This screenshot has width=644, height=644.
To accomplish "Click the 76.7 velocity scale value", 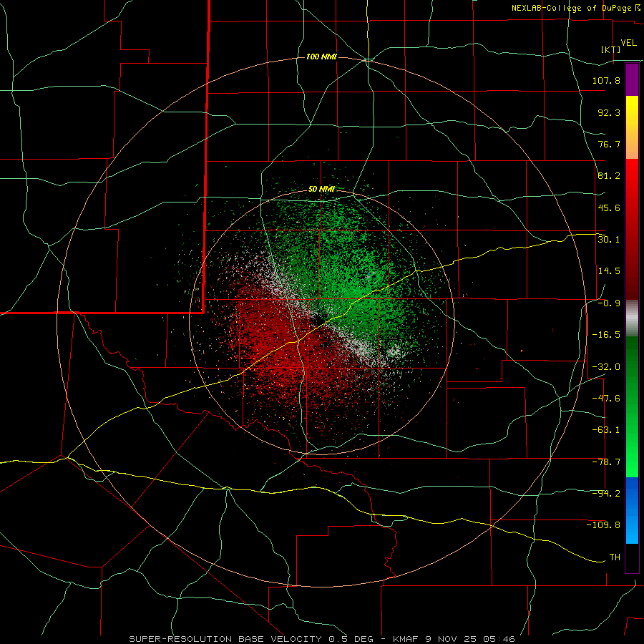I will click(x=609, y=144).
